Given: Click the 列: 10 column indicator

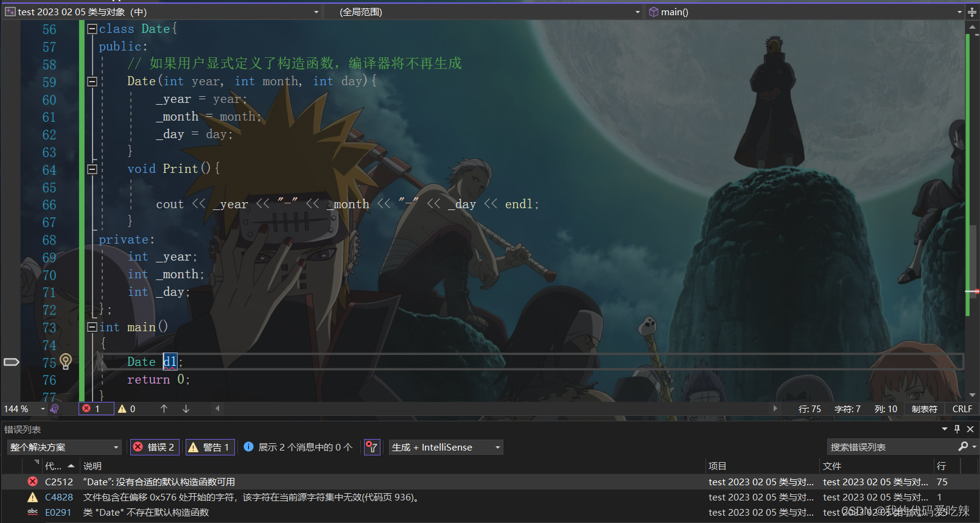Looking at the screenshot, I should [886, 409].
